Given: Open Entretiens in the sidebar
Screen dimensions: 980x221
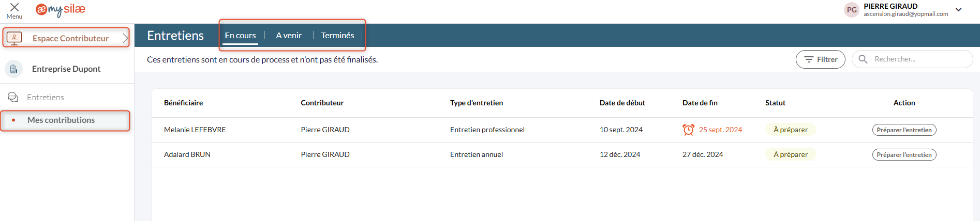Looking at the screenshot, I should coord(46,97).
